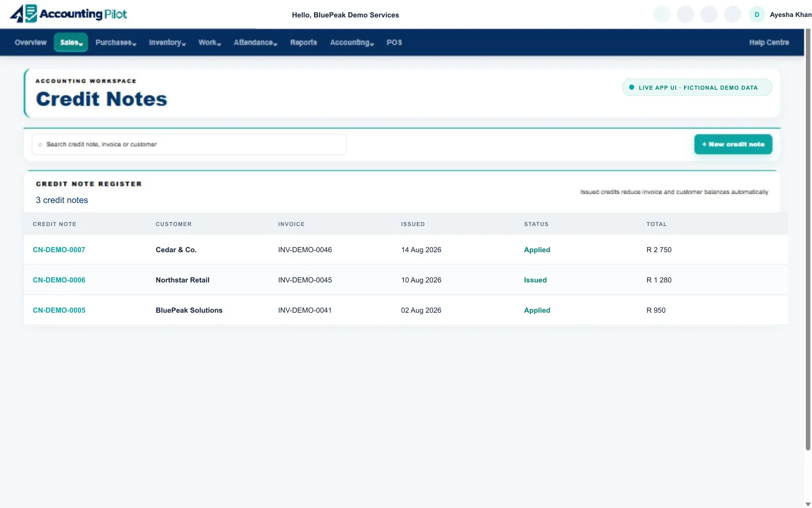This screenshot has width=812, height=508.
Task: Open the Reports page
Action: tap(303, 43)
